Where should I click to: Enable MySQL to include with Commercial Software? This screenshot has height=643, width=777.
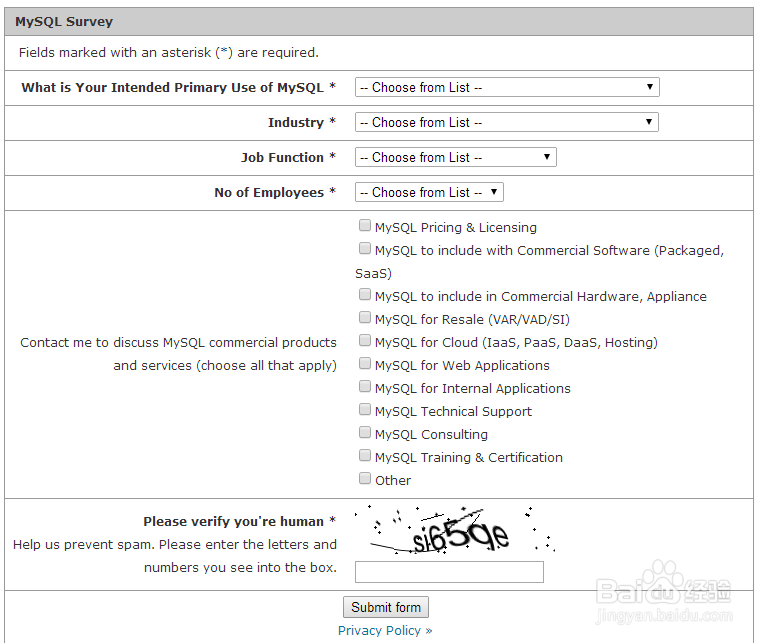pos(365,249)
